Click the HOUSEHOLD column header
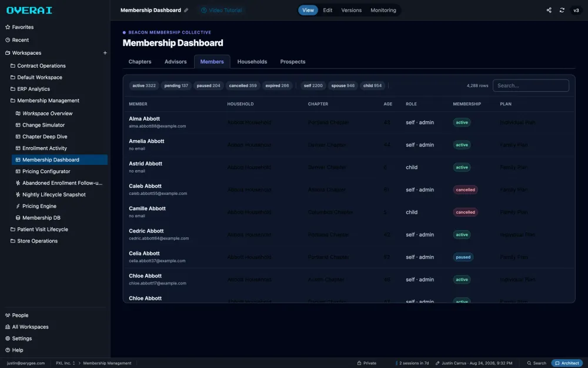The height and width of the screenshot is (368, 588). (240, 104)
